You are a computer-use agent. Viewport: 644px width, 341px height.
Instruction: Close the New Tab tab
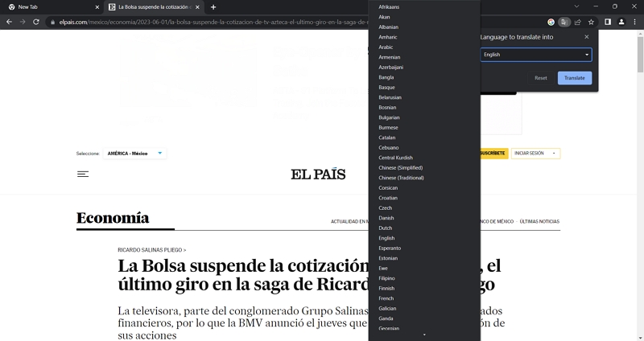(x=97, y=7)
